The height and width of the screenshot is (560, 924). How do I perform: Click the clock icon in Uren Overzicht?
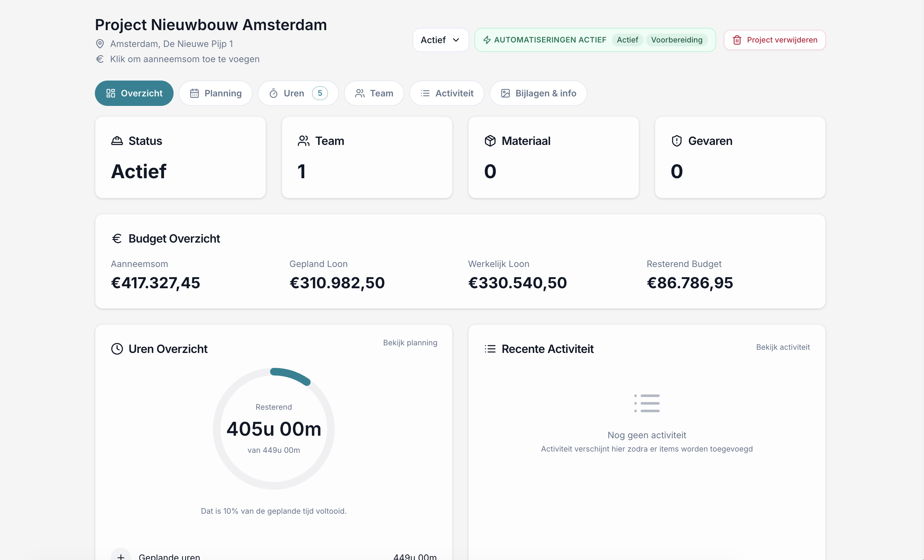tap(117, 349)
